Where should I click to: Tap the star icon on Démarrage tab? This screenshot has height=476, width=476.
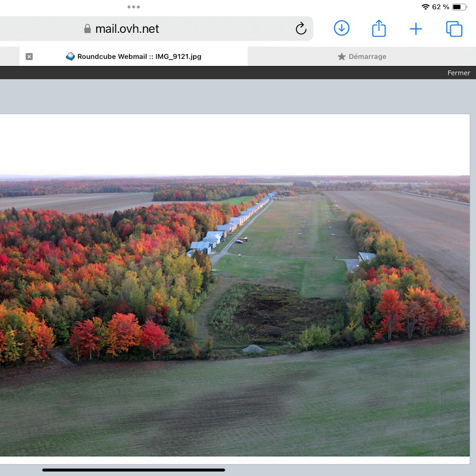coord(342,57)
